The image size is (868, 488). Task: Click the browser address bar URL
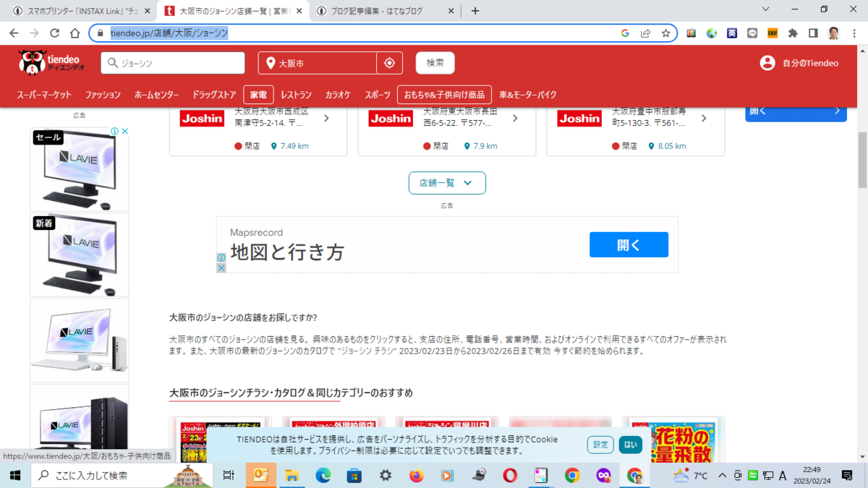point(169,33)
